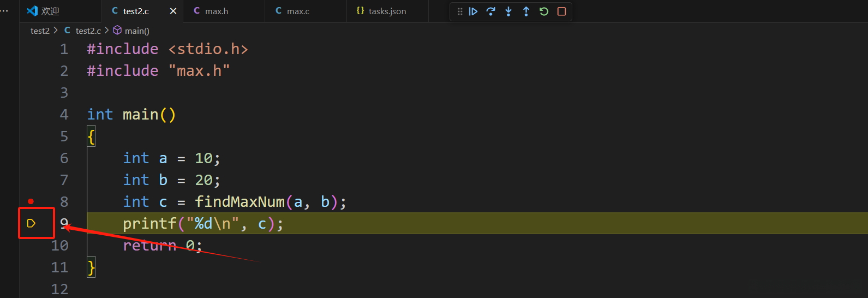The image size is (868, 298).
Task: Click line number 12 in gutter
Action: (60, 289)
